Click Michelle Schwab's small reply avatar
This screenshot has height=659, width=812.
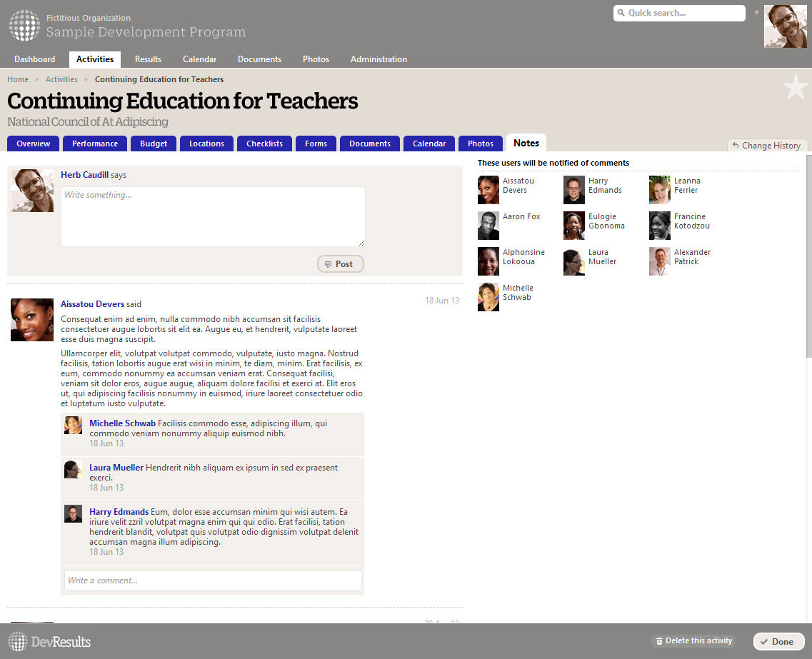(x=73, y=426)
